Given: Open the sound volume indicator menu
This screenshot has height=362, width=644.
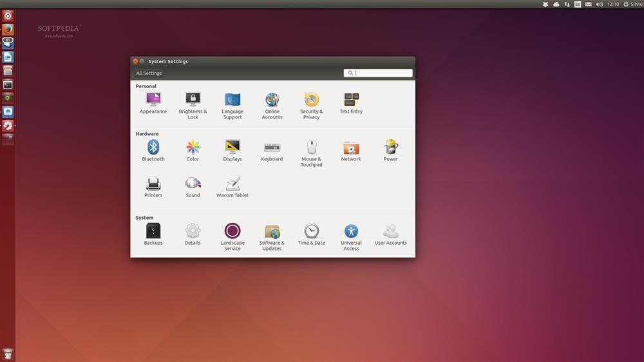Looking at the screenshot, I should click(599, 5).
